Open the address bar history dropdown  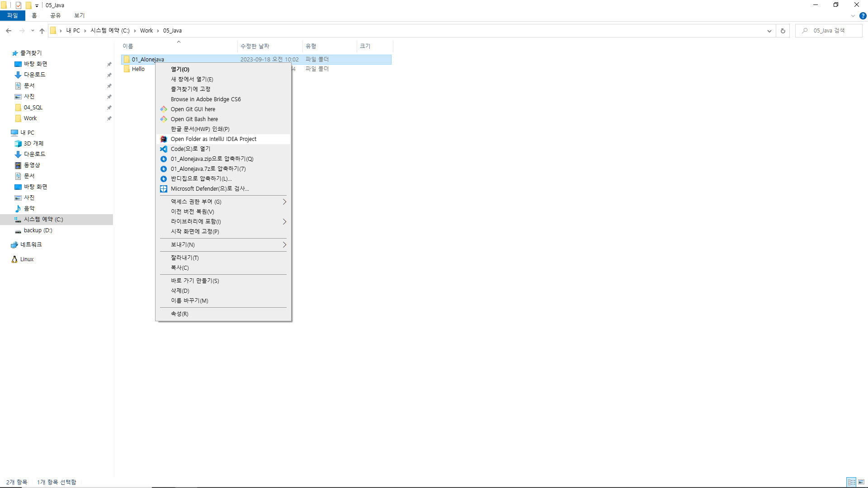[x=769, y=31]
